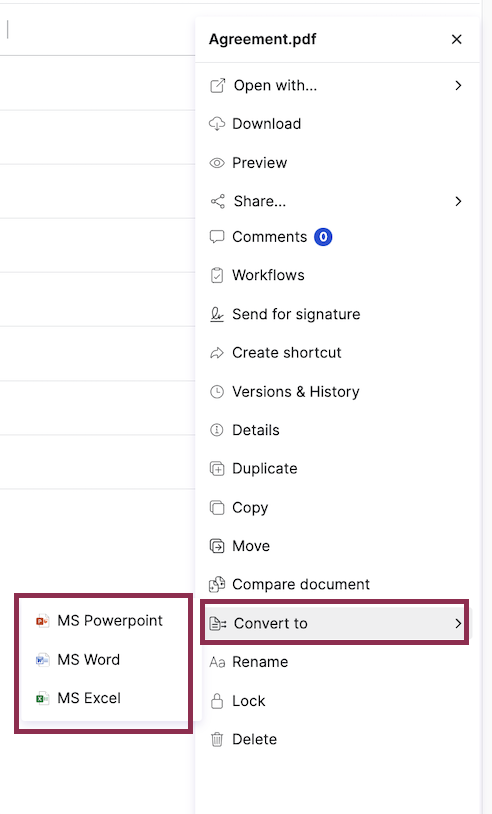Click the Lock padlock icon
The width and height of the screenshot is (492, 814).
tap(217, 701)
